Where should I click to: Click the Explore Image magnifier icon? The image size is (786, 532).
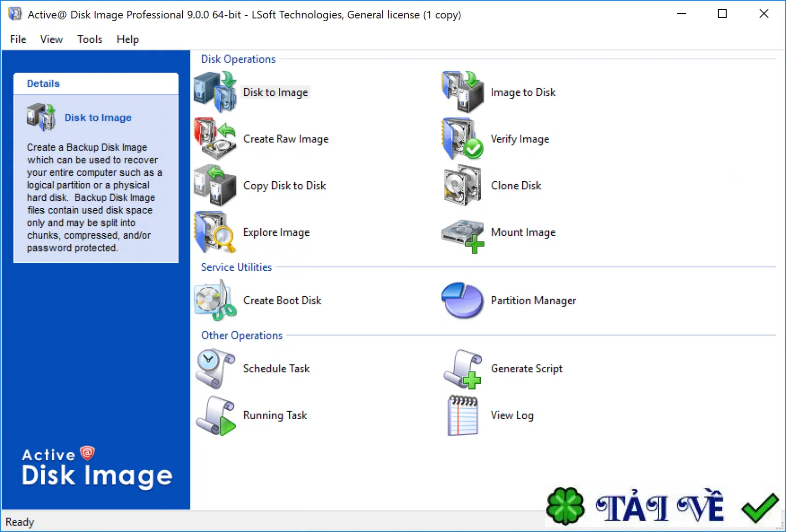[x=216, y=232]
